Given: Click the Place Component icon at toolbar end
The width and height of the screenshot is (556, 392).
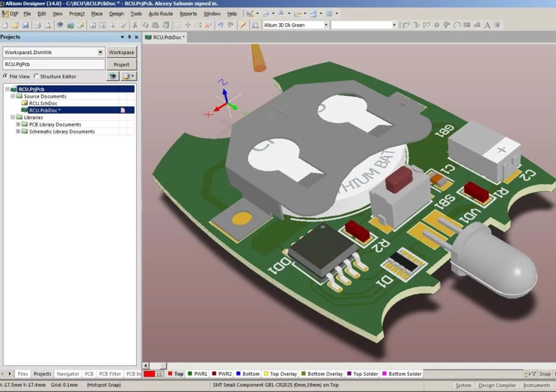Looking at the screenshot, I should tap(497, 25).
